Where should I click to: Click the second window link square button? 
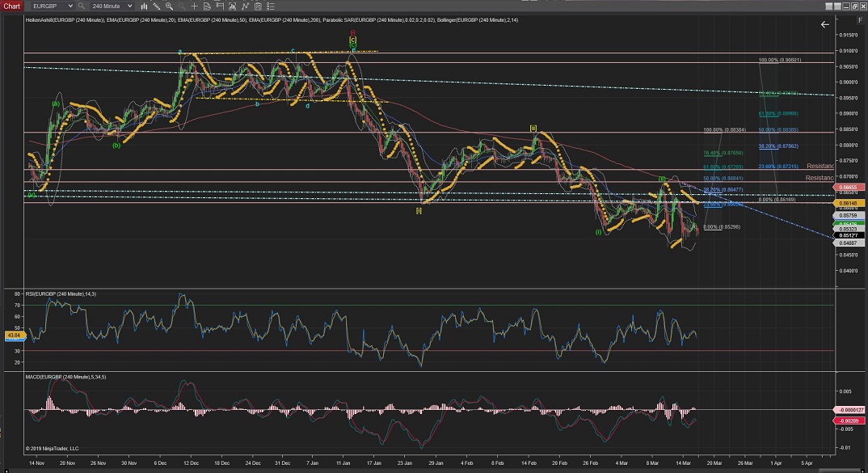(837, 6)
